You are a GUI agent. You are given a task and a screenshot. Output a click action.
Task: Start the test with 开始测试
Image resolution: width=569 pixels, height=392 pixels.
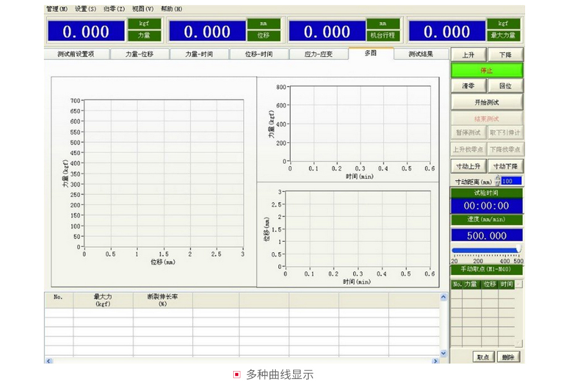(x=487, y=103)
